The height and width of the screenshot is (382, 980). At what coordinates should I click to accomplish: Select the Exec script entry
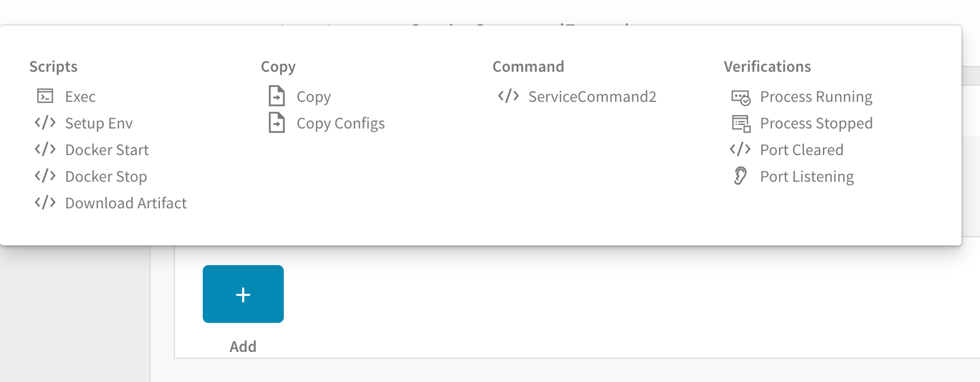(x=80, y=97)
